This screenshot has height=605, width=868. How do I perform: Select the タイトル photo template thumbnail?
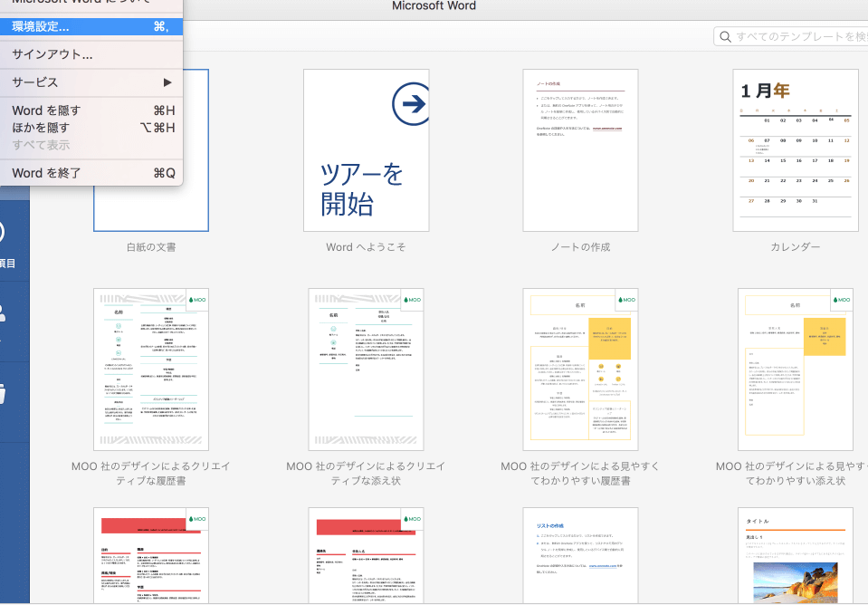click(x=796, y=555)
